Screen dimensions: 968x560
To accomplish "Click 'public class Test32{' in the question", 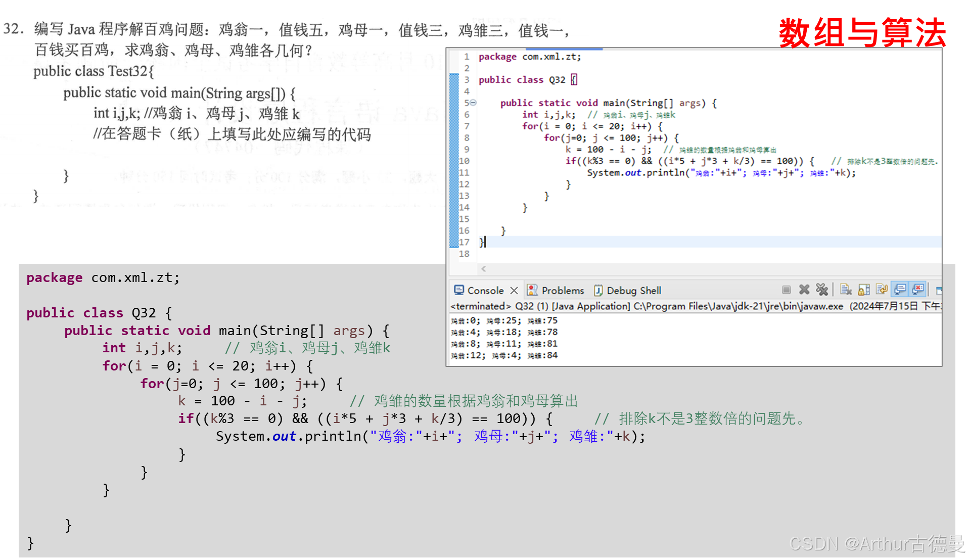I will tap(94, 71).
